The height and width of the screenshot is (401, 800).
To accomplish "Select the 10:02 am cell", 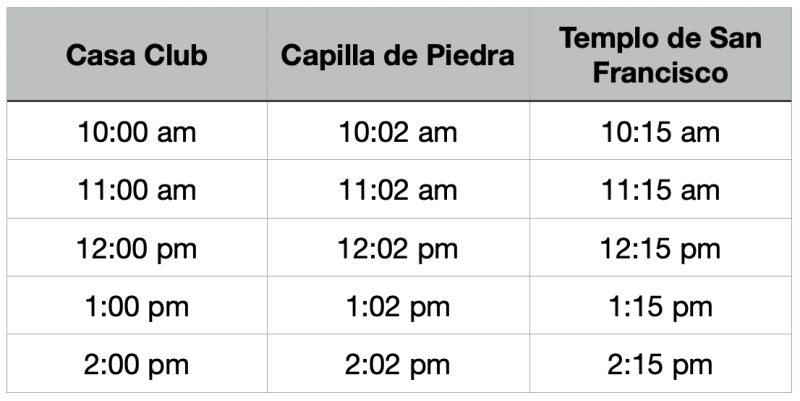I will pyautogui.click(x=397, y=132).
